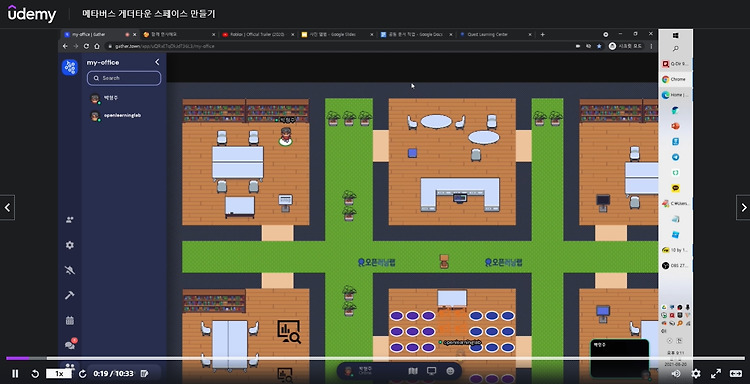Switch to the Quest Learning Center tab
Viewport: 750px width, 384px height.
tap(495, 34)
